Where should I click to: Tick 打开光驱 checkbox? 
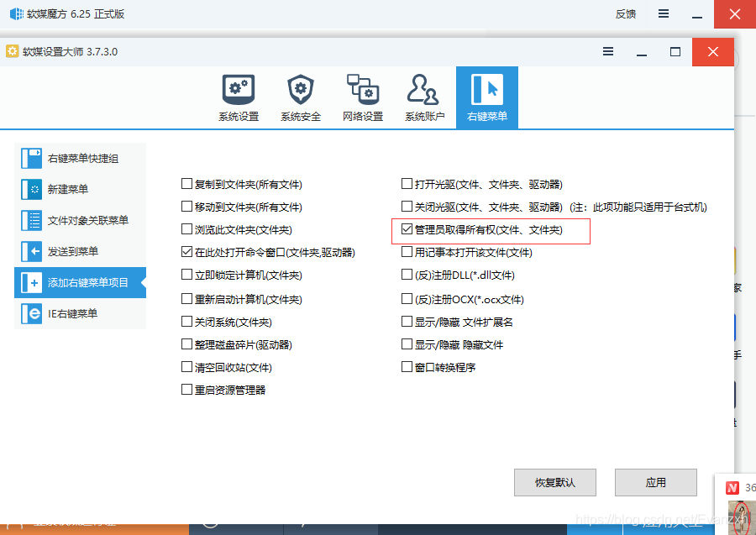click(x=407, y=184)
